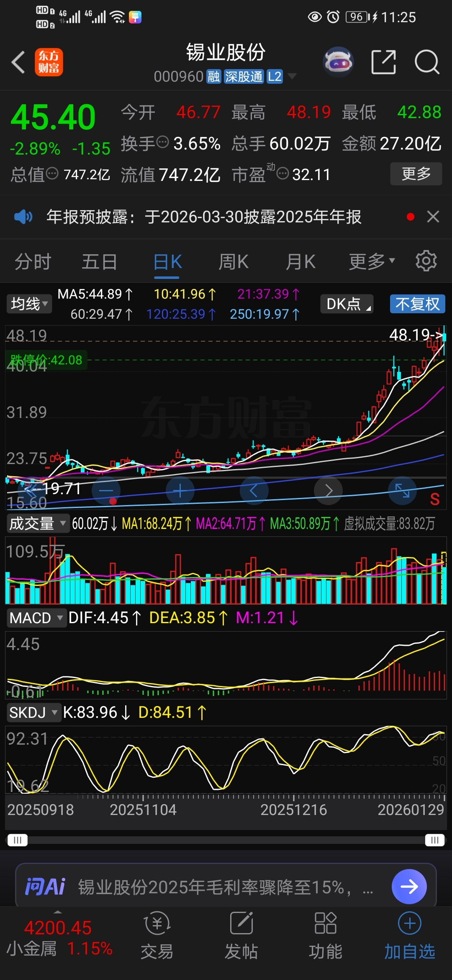Tap the stock name 锡业股份
This screenshot has width=452, height=980.
pos(226,52)
